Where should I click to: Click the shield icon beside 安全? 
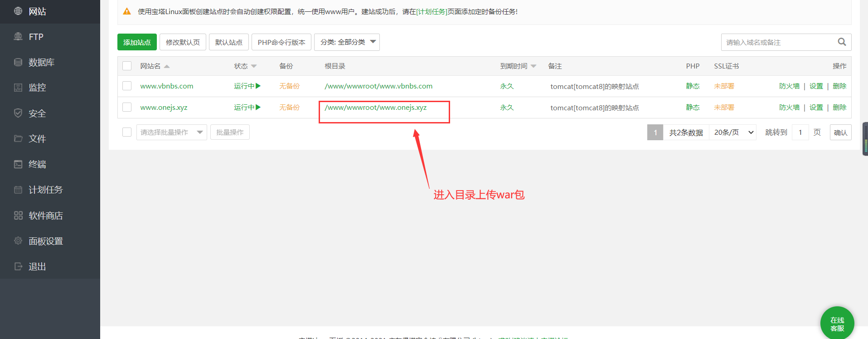[x=18, y=113]
